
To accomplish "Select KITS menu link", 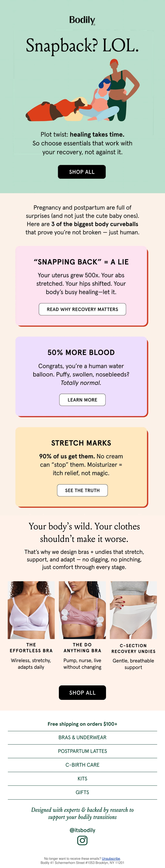I will pos(82,779).
